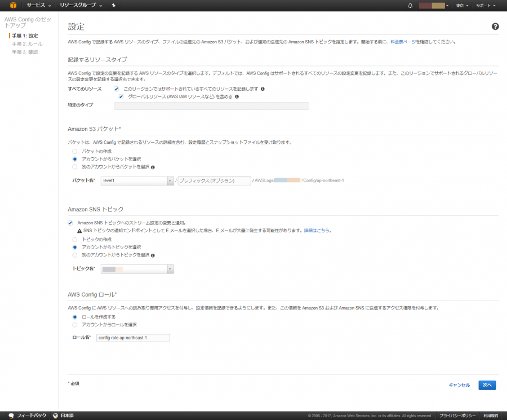Open the account name dropdown

[x=434, y=6]
